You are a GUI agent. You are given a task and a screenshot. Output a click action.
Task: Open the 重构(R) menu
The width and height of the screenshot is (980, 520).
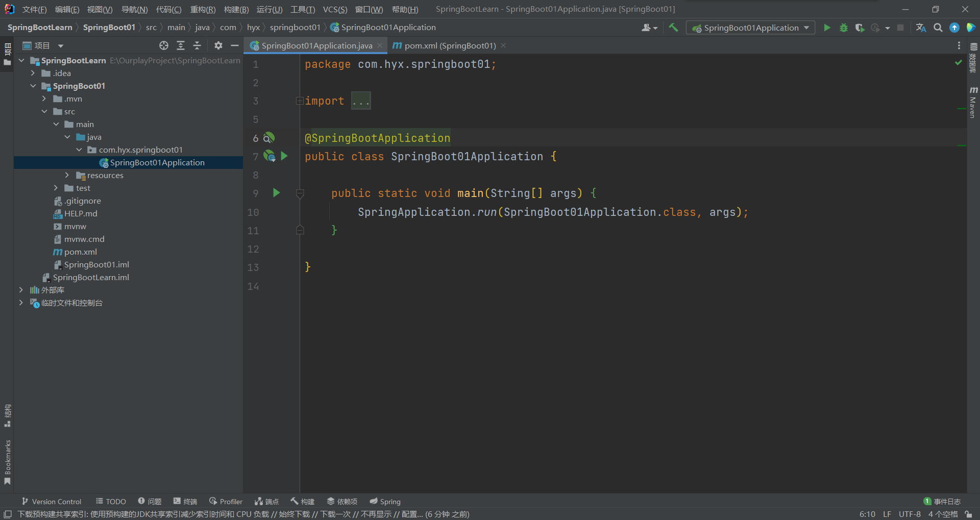[203, 9]
